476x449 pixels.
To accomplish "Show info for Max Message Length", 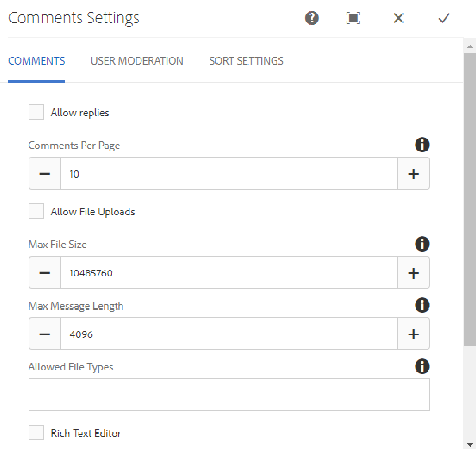I will pos(422,305).
